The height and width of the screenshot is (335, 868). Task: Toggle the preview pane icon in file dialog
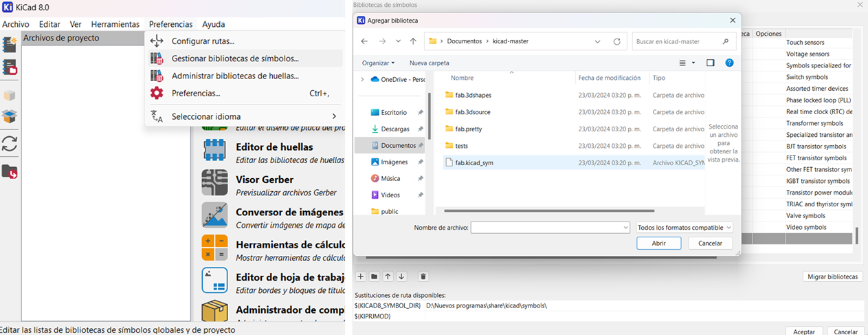711,63
